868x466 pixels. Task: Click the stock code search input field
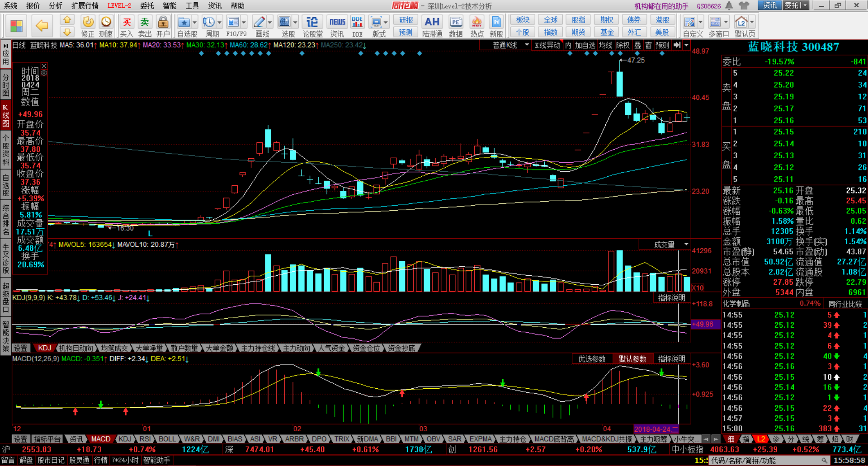(x=770, y=461)
